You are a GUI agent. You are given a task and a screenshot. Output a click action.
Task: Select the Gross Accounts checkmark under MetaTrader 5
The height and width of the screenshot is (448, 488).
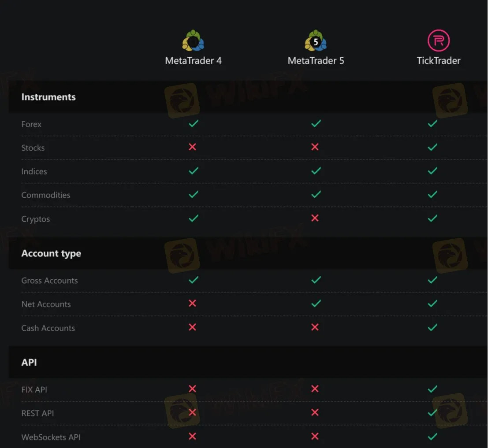(316, 280)
